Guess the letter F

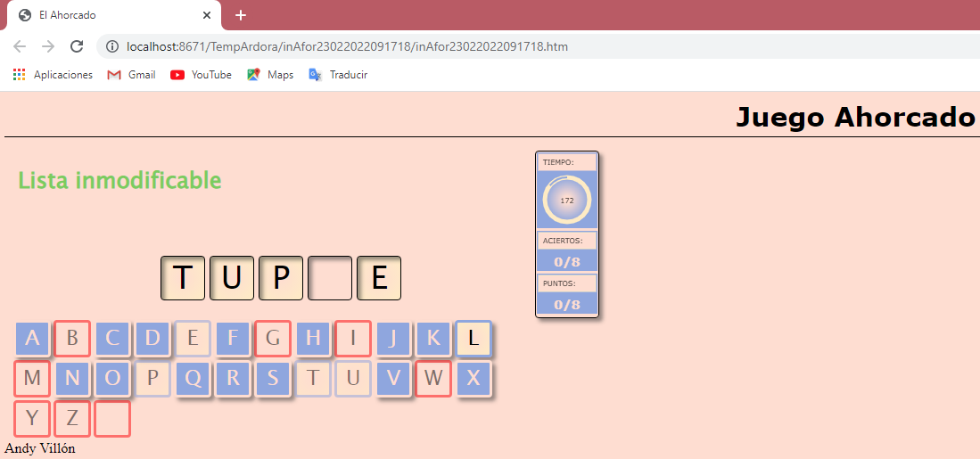click(233, 339)
